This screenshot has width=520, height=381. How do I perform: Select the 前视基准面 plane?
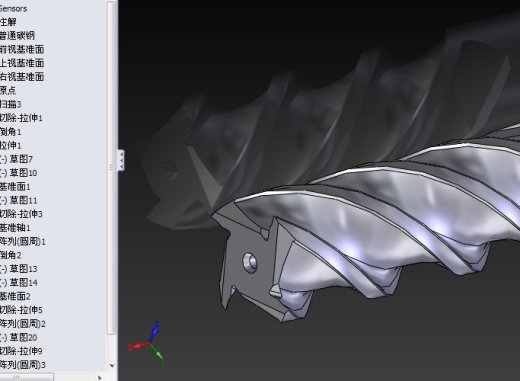22,49
